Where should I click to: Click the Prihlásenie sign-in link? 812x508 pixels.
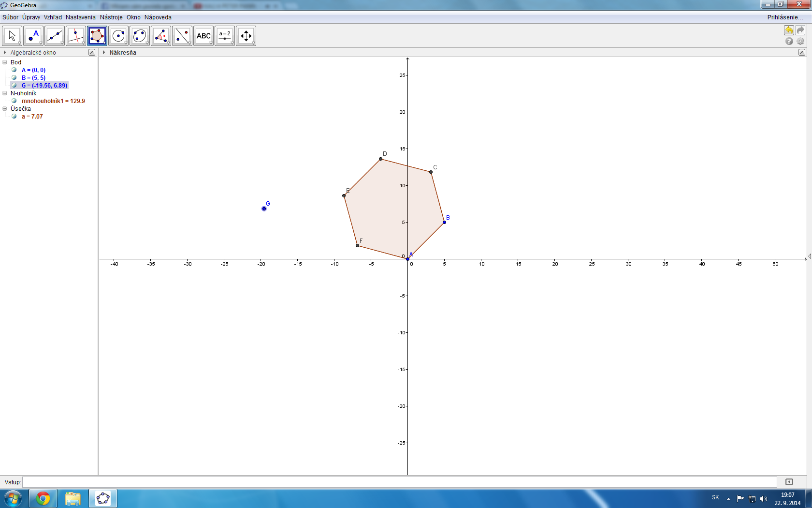coord(785,17)
